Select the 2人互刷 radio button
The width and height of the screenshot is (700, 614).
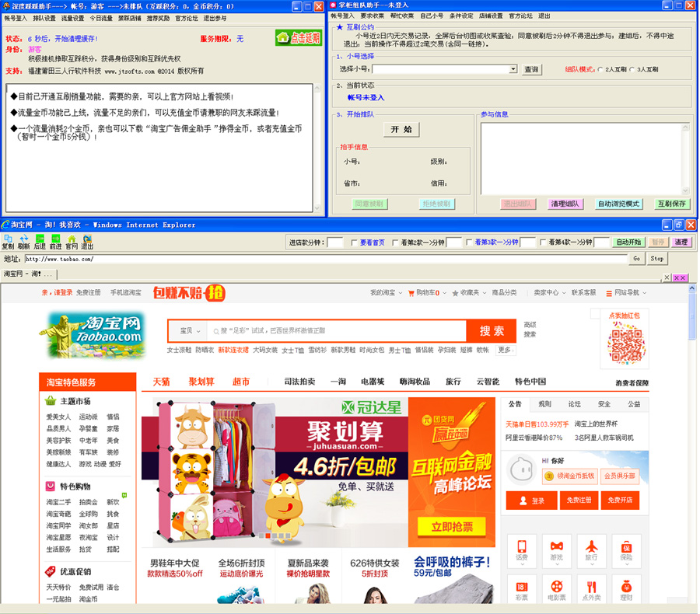pos(600,69)
